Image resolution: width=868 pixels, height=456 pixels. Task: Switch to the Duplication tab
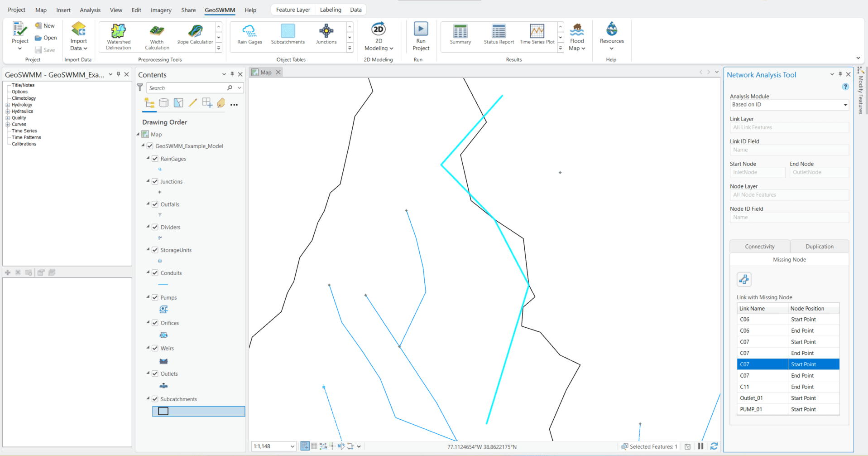819,246
